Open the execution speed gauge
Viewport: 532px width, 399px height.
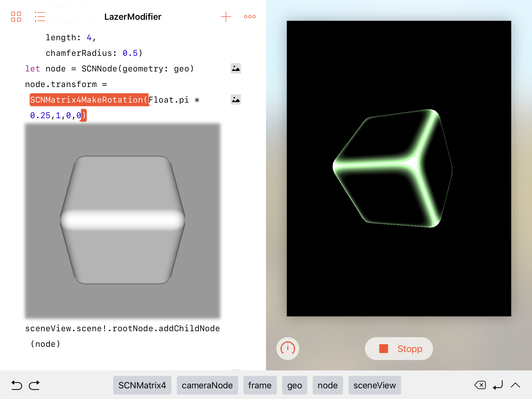pyautogui.click(x=288, y=348)
